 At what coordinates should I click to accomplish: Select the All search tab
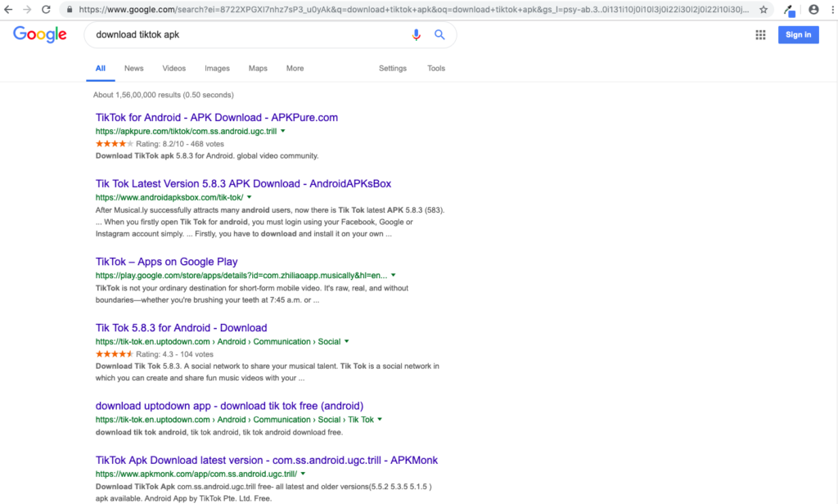101,69
